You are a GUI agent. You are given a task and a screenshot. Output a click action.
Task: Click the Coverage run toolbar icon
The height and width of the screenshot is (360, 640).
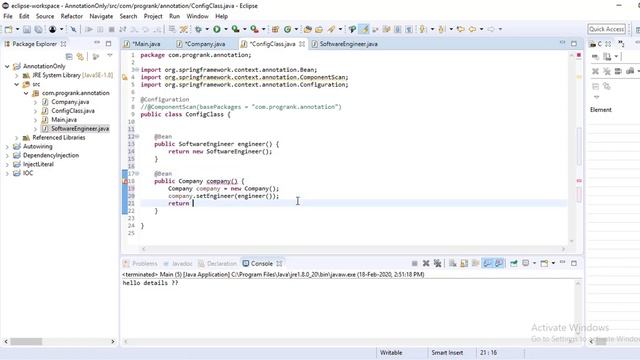coord(236,29)
